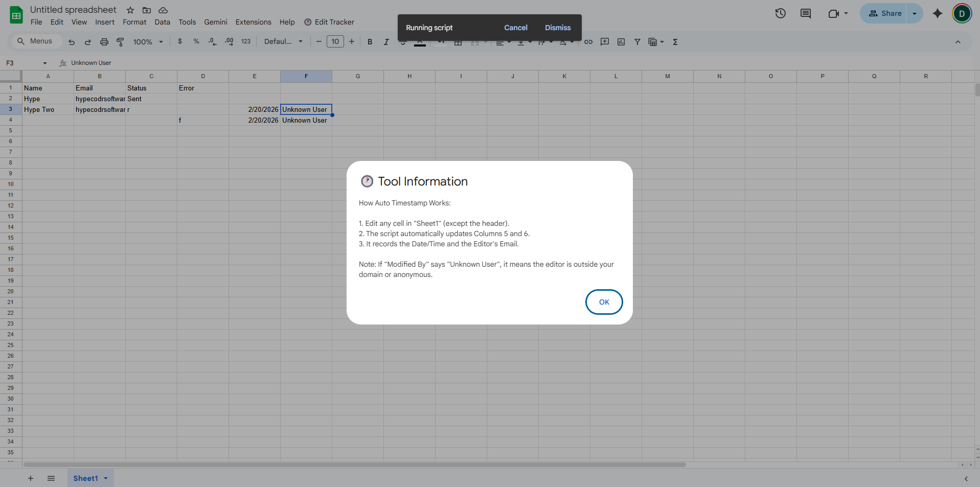Format selected cell as currency
980x487 pixels.
[x=179, y=41]
